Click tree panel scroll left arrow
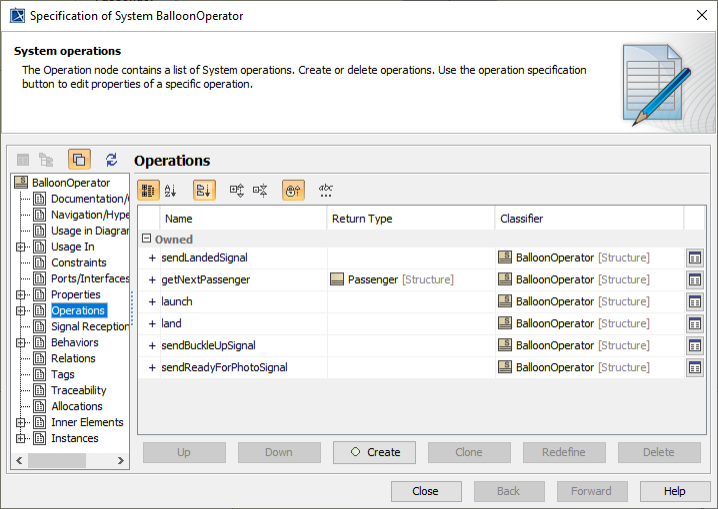This screenshot has width=718, height=509. pos(19,460)
